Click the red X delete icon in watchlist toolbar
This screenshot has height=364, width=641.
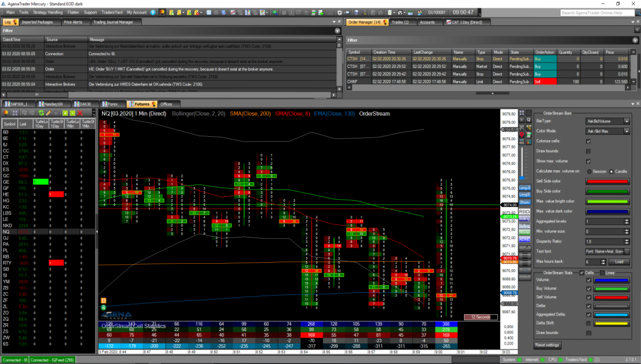pyautogui.click(x=80, y=113)
